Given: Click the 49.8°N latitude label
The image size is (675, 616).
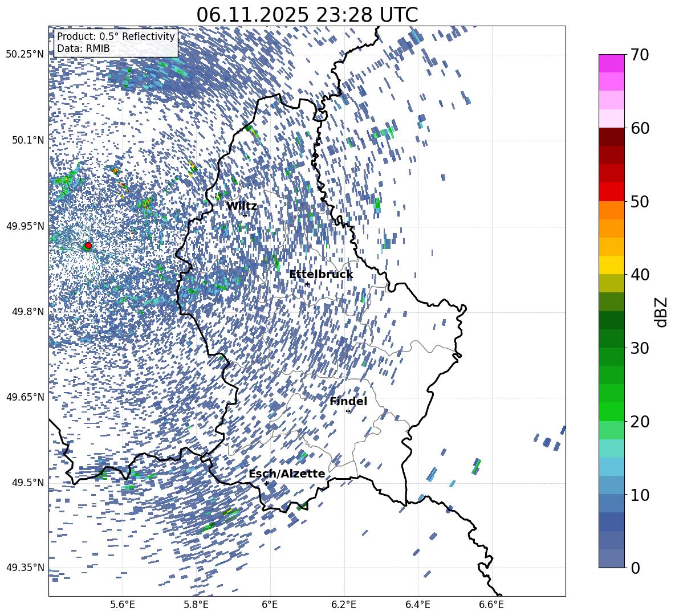Looking at the screenshot, I should click(27, 312).
